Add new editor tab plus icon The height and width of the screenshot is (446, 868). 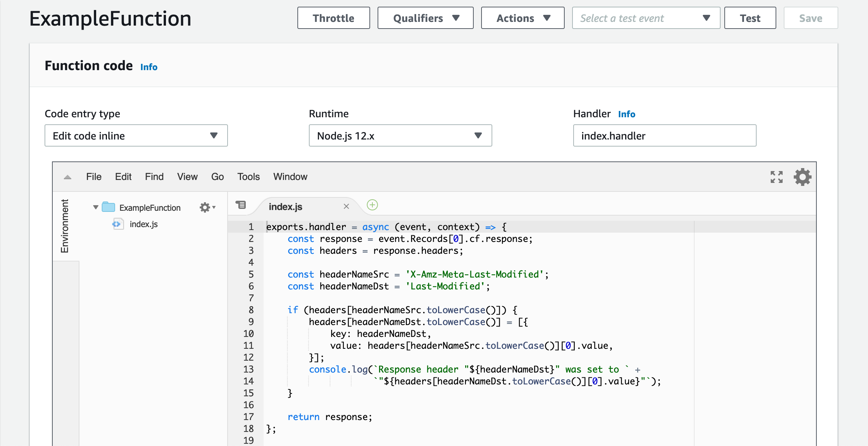pyautogui.click(x=372, y=205)
